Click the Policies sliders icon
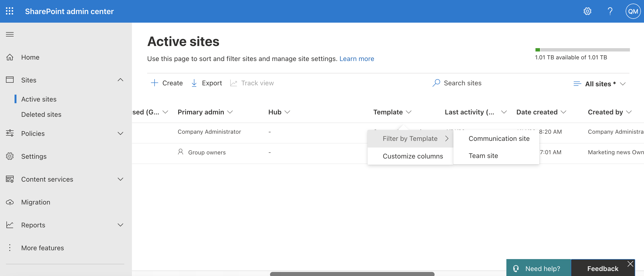Screen dimensions: 644x276 [x=10, y=133]
